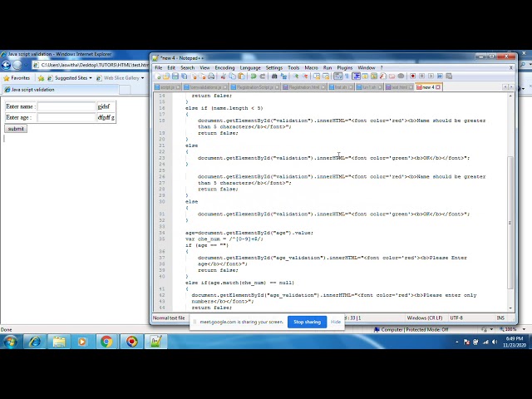Screen dimensions: 532x399
Task: Open Chrome from the taskbar
Action: click(x=106, y=342)
